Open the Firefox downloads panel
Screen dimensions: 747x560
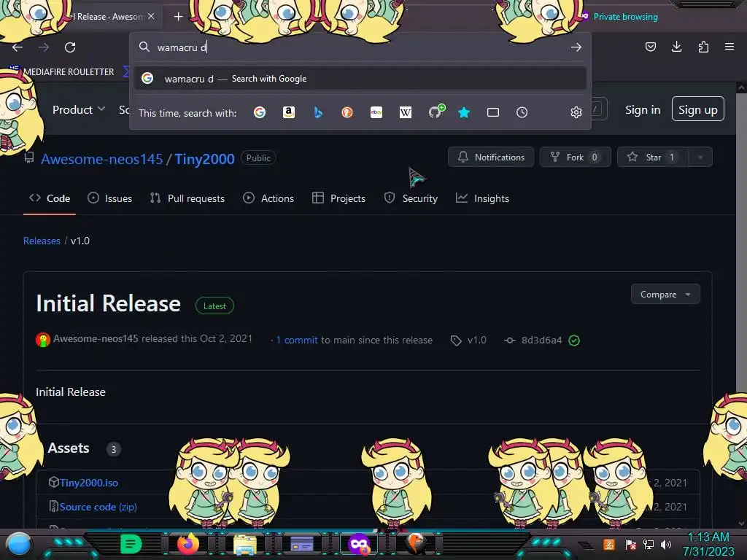(x=676, y=47)
